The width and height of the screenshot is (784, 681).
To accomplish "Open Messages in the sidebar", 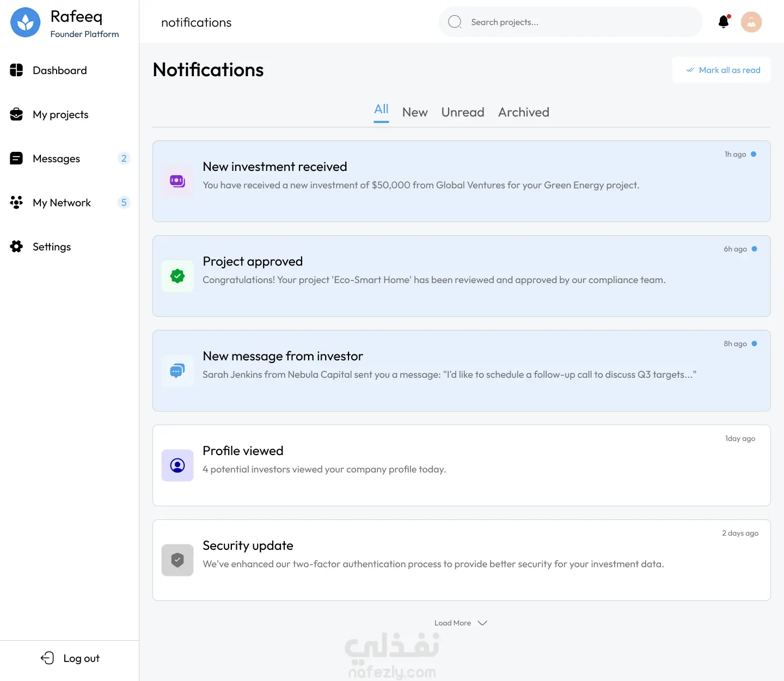I will [57, 158].
